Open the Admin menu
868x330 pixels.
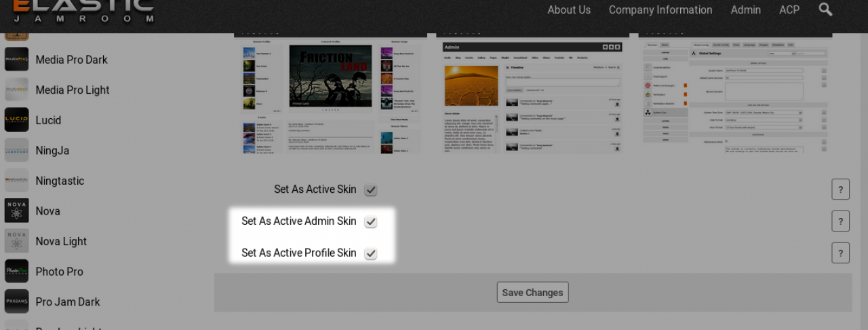745,10
